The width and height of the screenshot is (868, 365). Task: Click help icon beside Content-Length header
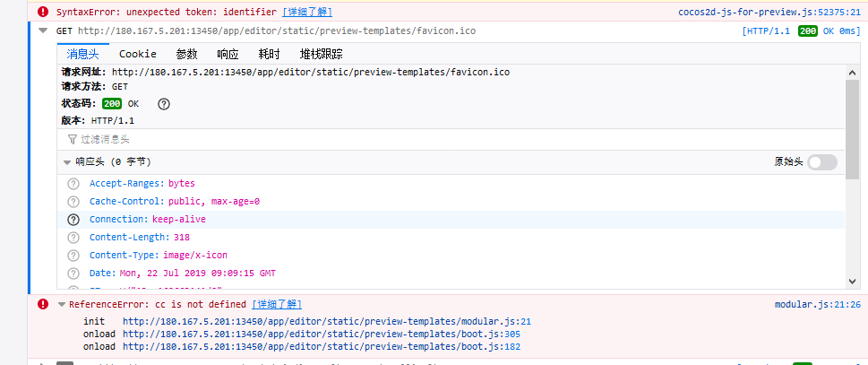click(73, 238)
